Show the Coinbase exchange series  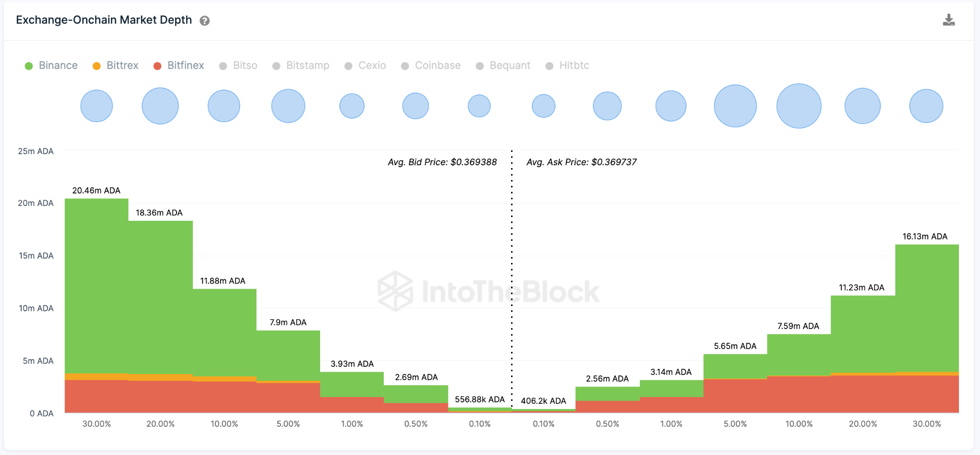tap(431, 66)
